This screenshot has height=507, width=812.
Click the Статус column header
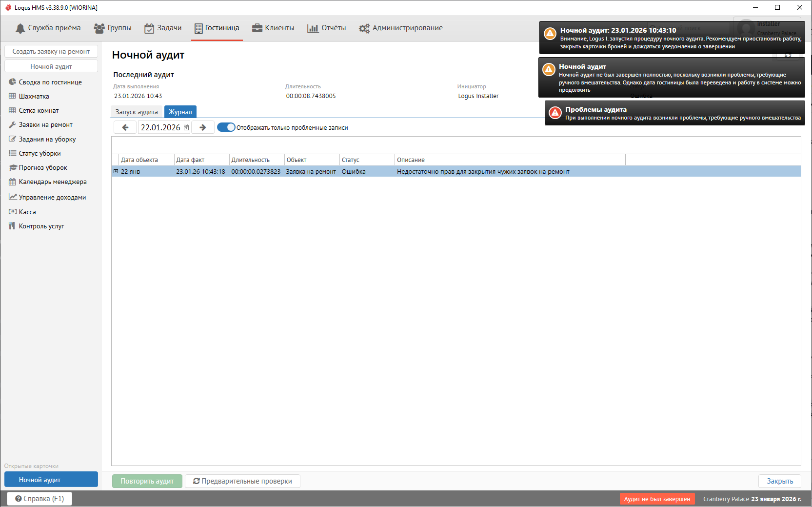coord(367,160)
